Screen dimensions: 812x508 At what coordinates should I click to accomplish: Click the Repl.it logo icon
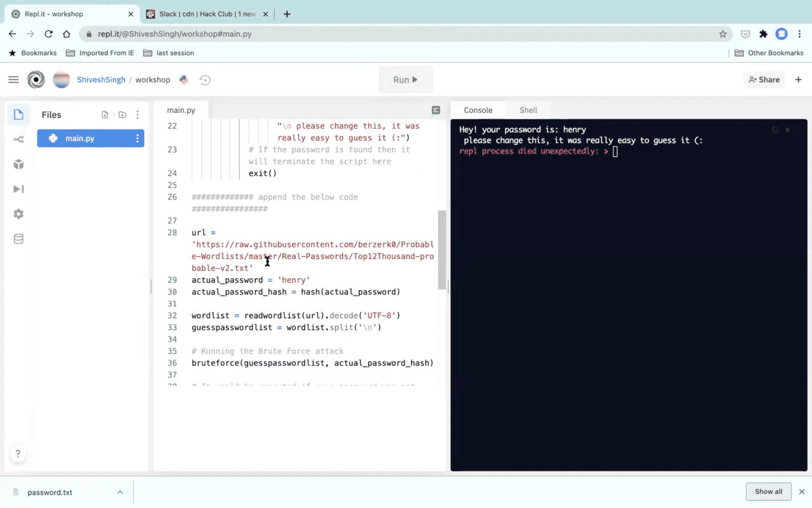(36, 79)
